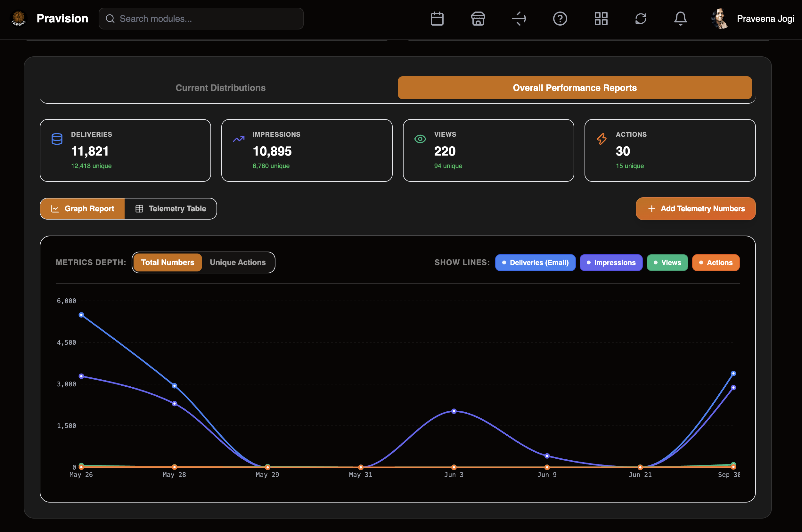
Task: Click the 94 unique views text
Action: (448, 166)
